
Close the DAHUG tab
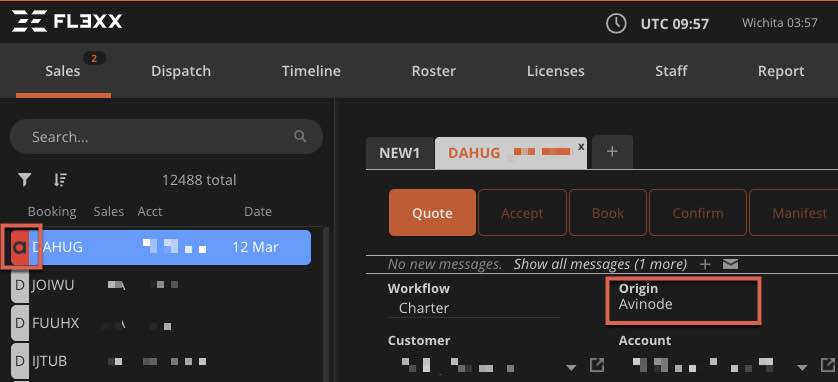tap(581, 146)
